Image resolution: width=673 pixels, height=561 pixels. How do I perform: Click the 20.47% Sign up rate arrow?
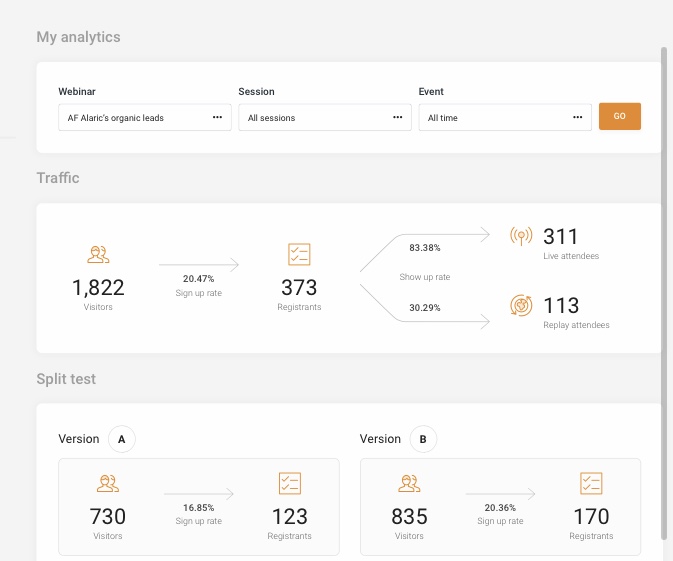[x=199, y=265]
